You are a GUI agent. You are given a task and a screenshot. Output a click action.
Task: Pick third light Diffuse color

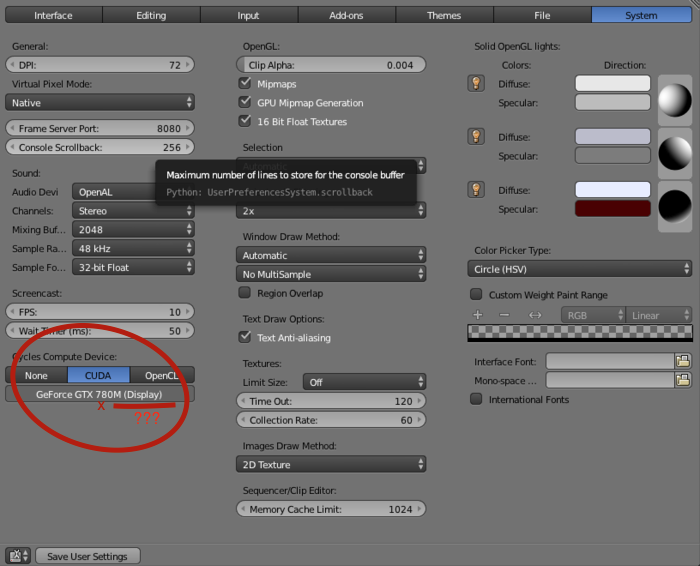pos(612,190)
